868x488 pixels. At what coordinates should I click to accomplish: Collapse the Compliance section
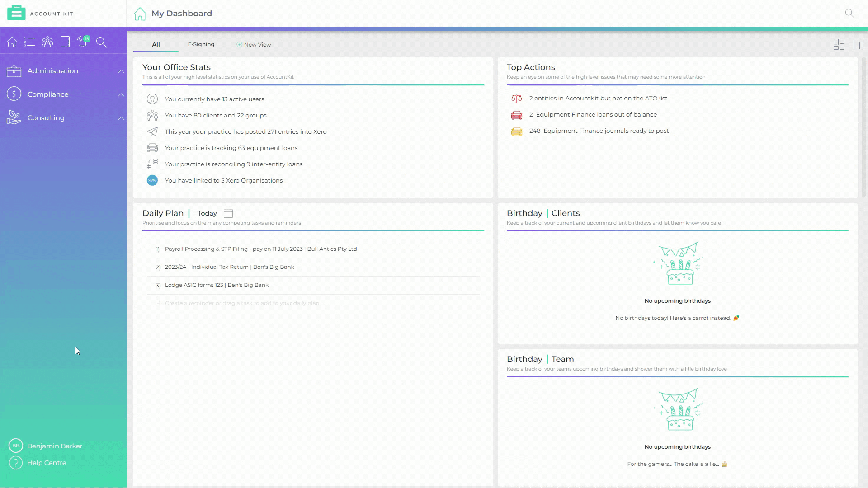[x=121, y=94]
